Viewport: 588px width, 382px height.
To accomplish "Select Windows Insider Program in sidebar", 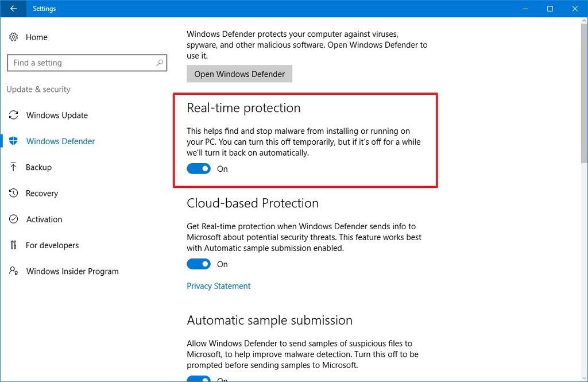I will click(72, 271).
